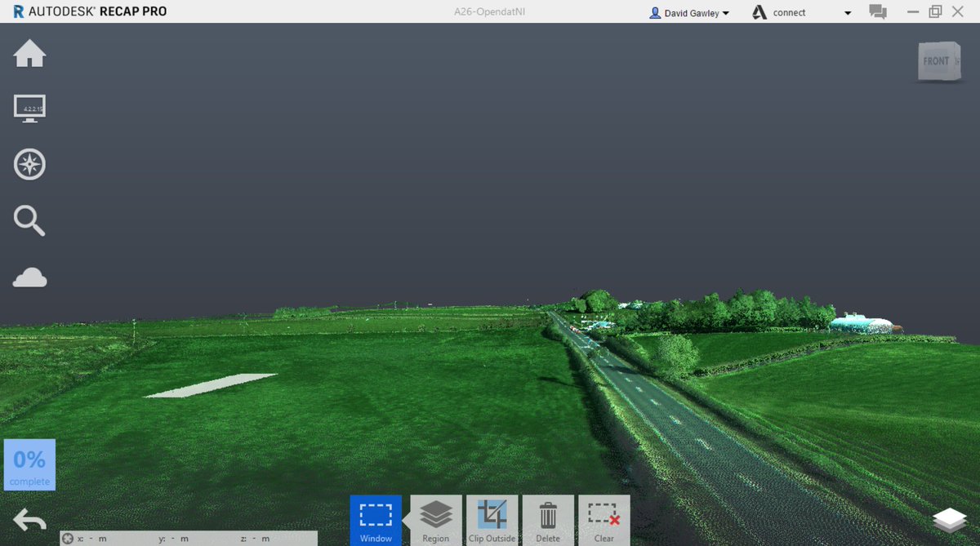
Task: Click the y coordinate field
Action: 174,539
